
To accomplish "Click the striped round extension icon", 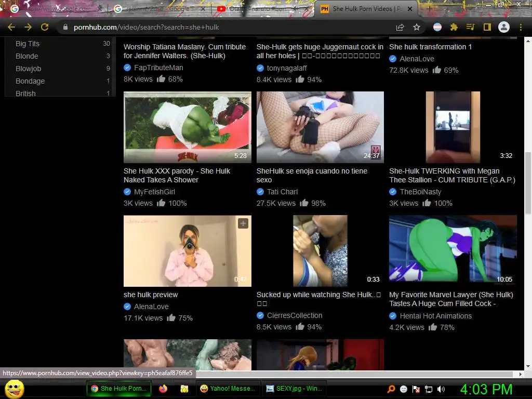I will tap(437, 27).
